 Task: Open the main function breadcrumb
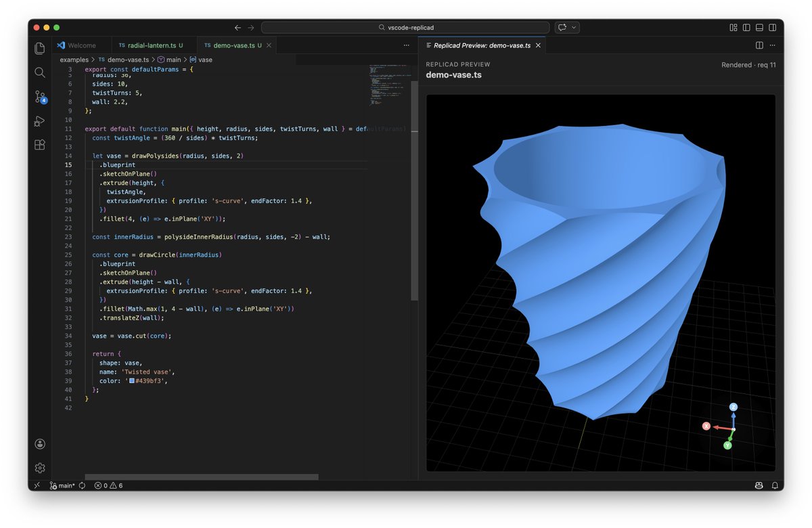[169, 60]
